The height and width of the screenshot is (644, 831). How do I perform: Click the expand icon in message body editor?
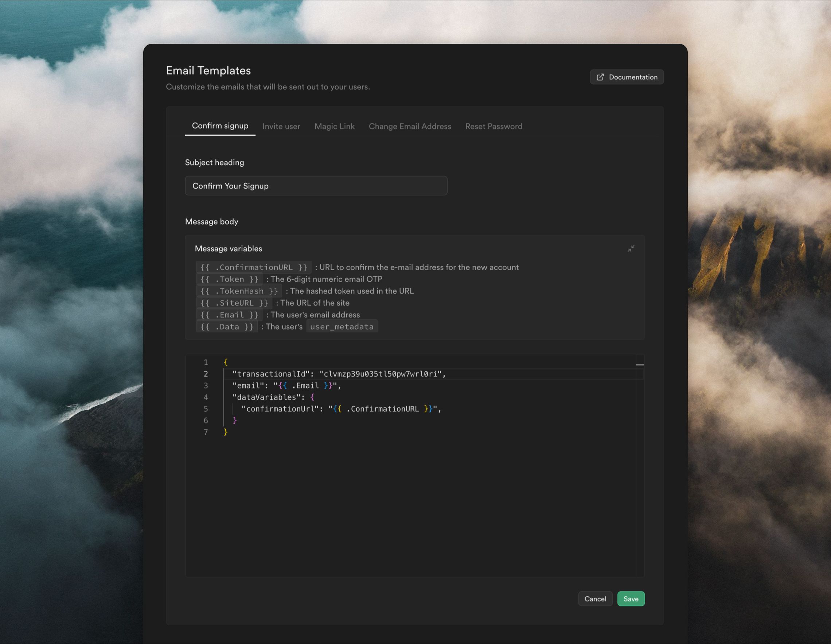(630, 248)
